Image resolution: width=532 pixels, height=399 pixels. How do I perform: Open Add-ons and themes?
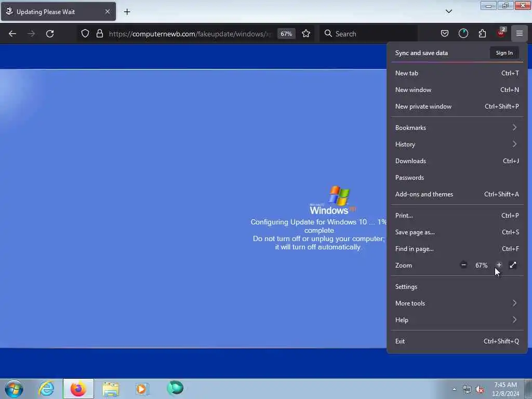coord(457,194)
